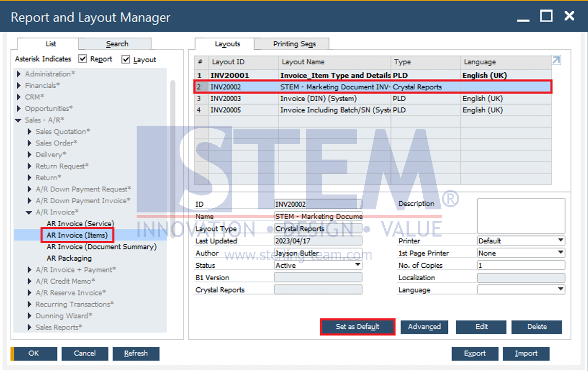Select AR Invoice (Items) tree item
The height and width of the screenshot is (372, 588).
77,236
